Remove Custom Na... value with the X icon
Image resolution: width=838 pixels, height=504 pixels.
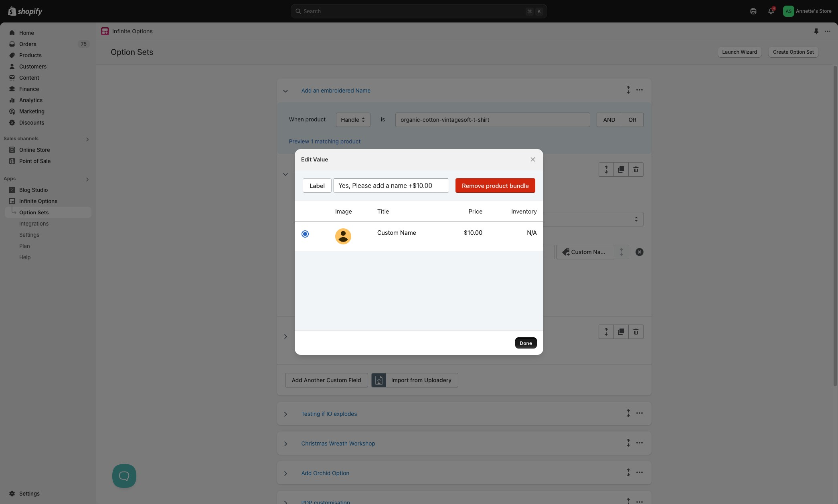tap(640, 252)
